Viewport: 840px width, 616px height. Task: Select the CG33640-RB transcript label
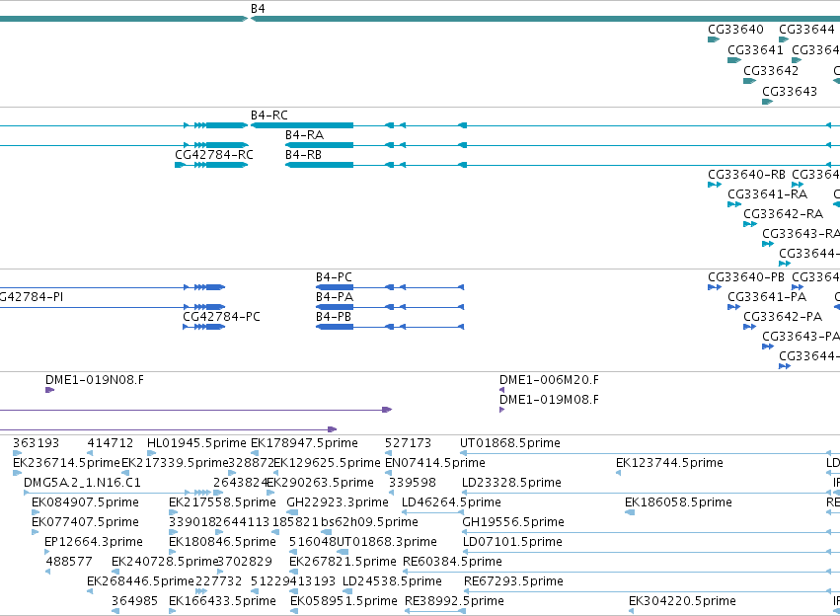[747, 175]
